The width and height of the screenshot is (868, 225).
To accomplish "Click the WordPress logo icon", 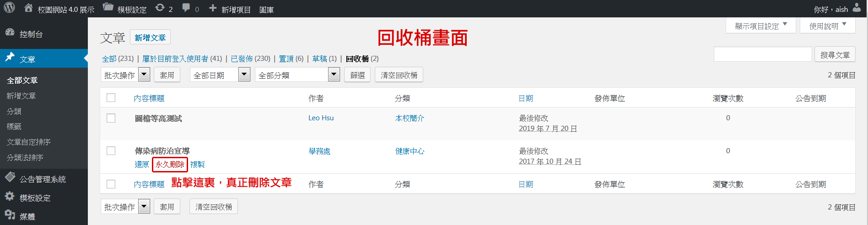I will point(10,8).
